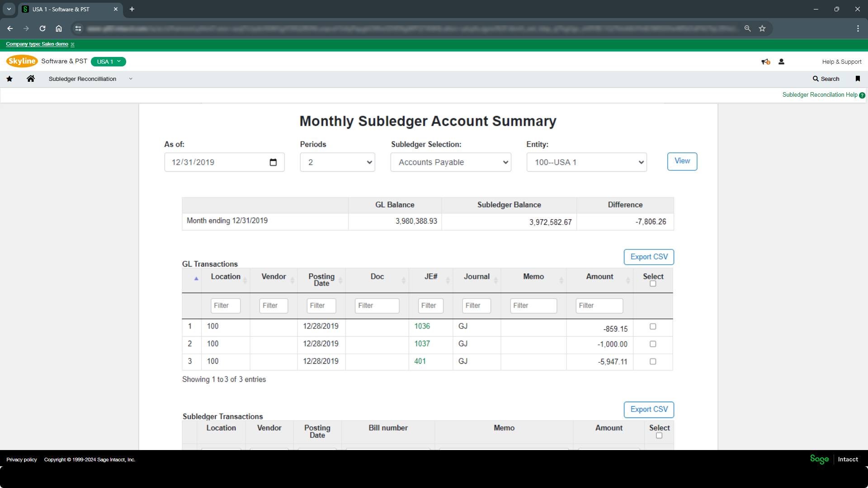Click the bookmark icon beside Search
Image resolution: width=868 pixels, height=488 pixels.
click(858, 79)
